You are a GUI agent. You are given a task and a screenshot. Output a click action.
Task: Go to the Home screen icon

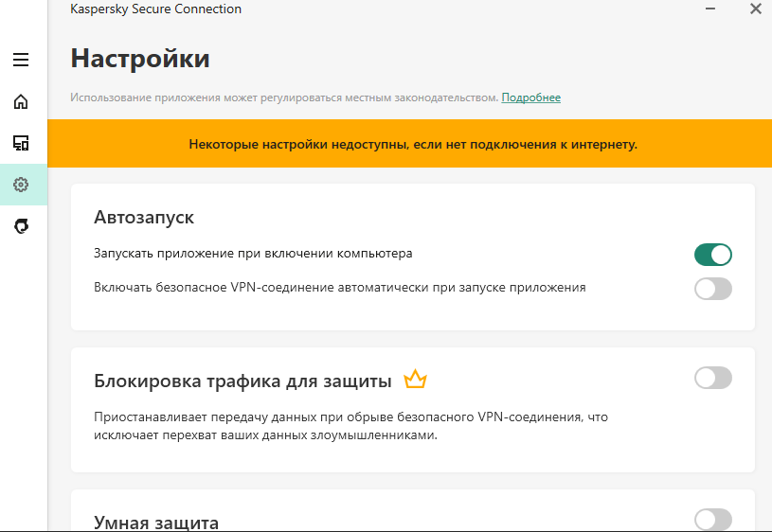tap(21, 101)
